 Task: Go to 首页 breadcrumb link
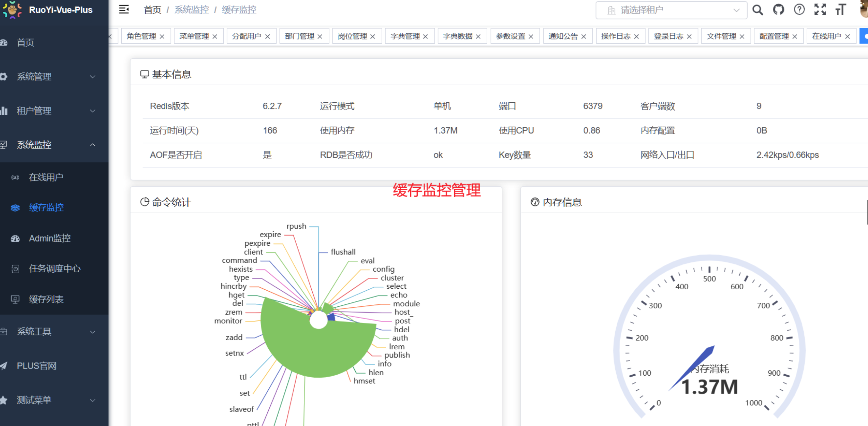(152, 10)
